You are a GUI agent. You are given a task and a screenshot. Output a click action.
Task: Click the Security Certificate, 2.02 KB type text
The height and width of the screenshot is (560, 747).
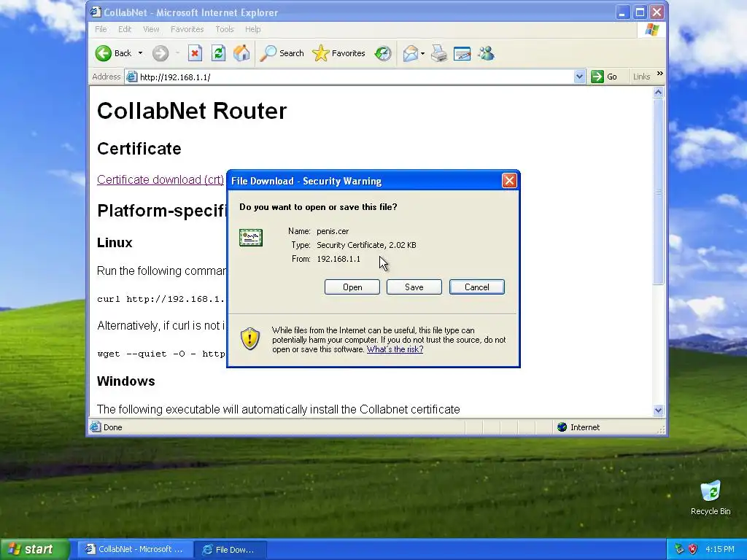(366, 245)
